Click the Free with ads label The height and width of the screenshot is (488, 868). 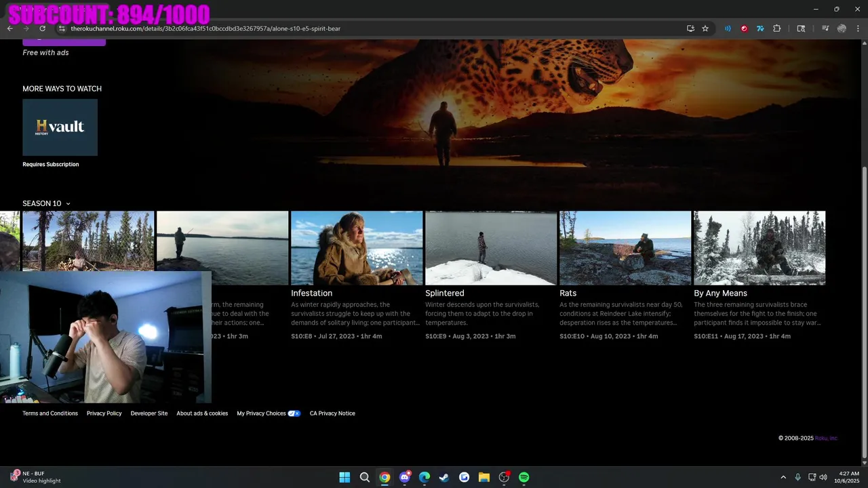45,52
